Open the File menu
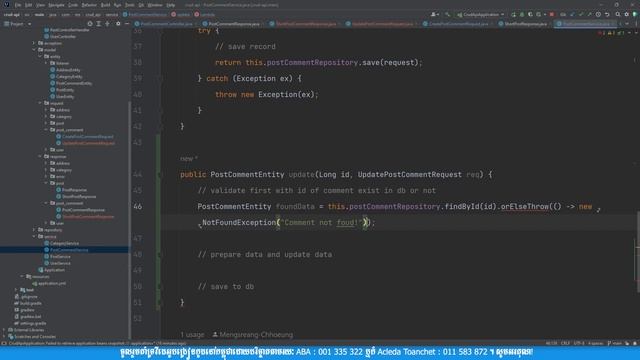Viewport: 640px width, 360px height. [18, 5]
